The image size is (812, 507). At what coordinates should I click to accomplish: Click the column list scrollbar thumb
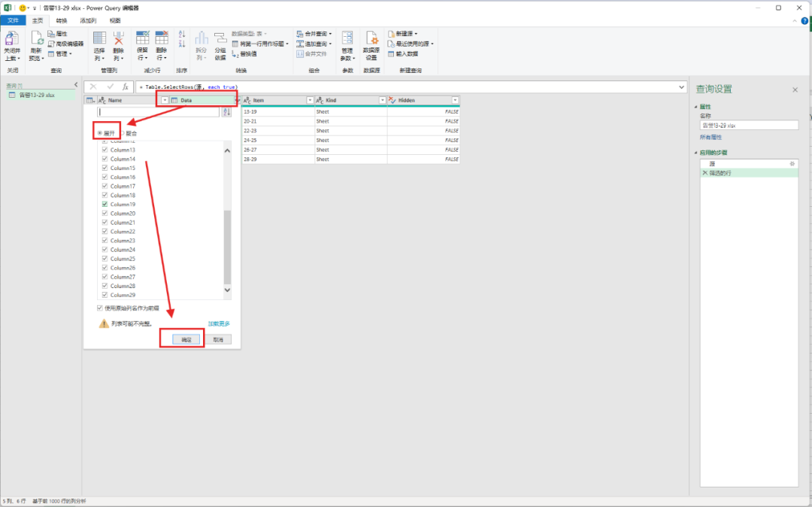click(x=227, y=247)
